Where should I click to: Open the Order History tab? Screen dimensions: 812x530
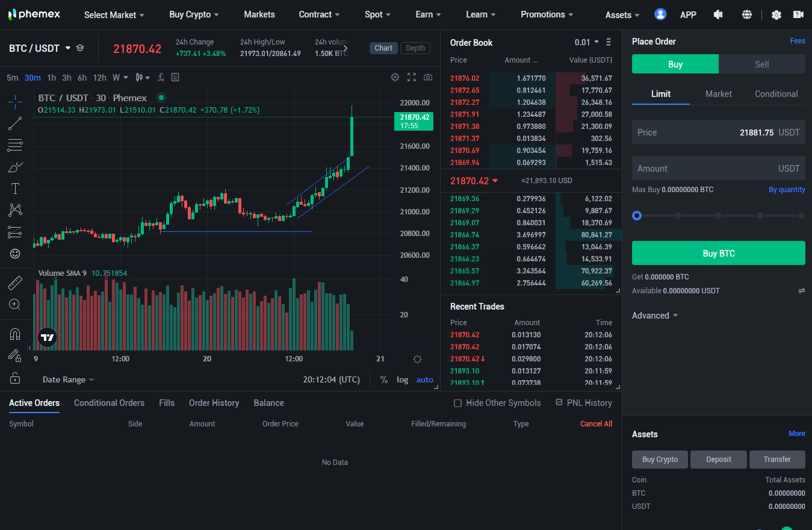(214, 403)
